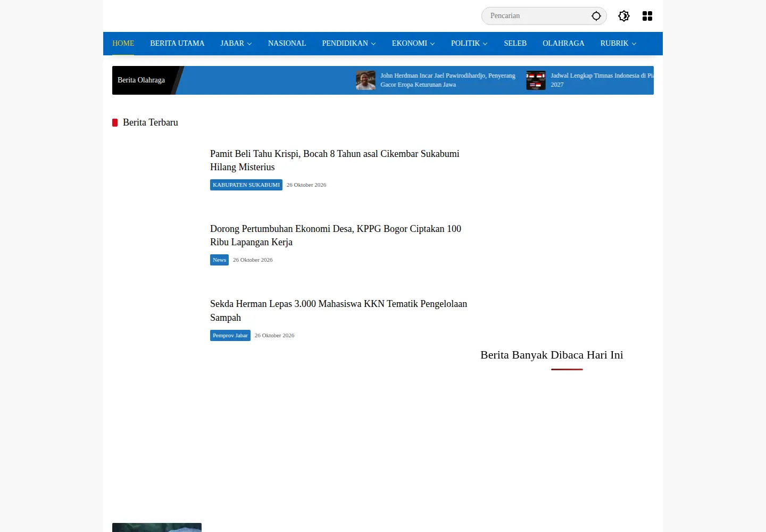Open the OLAHRAGA menu item

(563, 43)
